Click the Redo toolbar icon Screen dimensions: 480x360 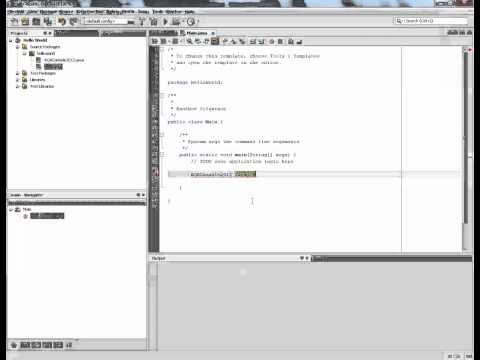coord(73,22)
